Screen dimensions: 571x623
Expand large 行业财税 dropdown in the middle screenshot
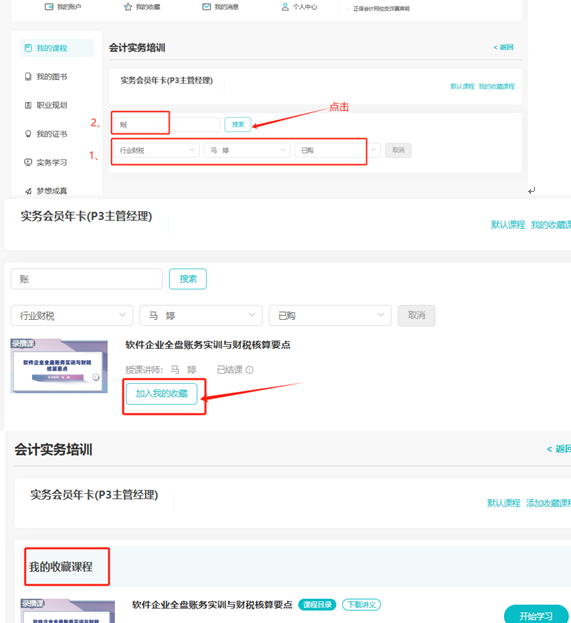pyautogui.click(x=72, y=315)
